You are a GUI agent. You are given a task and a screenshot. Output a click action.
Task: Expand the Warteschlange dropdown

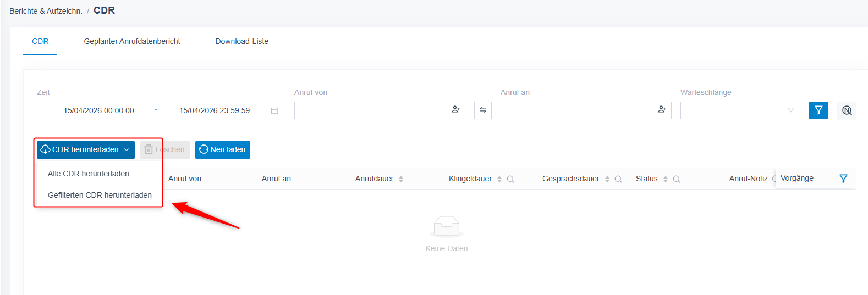[740, 110]
